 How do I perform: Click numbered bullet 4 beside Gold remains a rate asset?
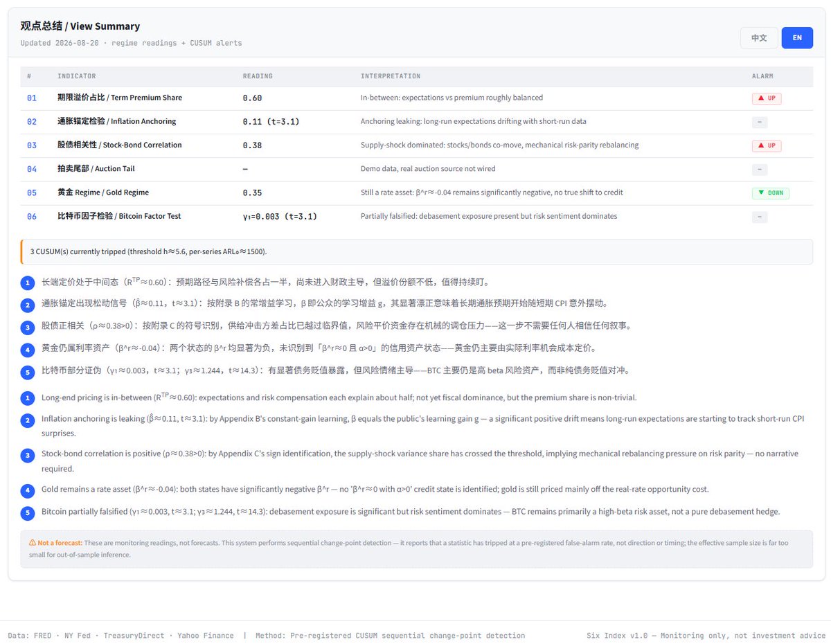(x=27, y=490)
